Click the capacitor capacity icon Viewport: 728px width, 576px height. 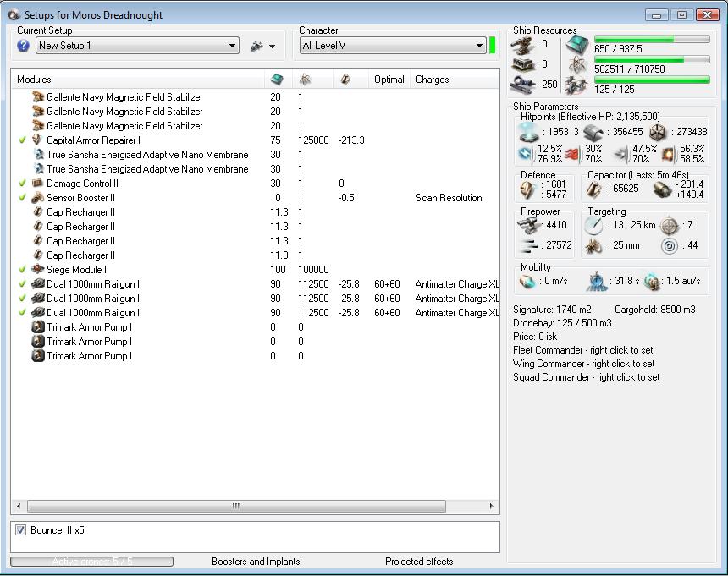click(594, 189)
